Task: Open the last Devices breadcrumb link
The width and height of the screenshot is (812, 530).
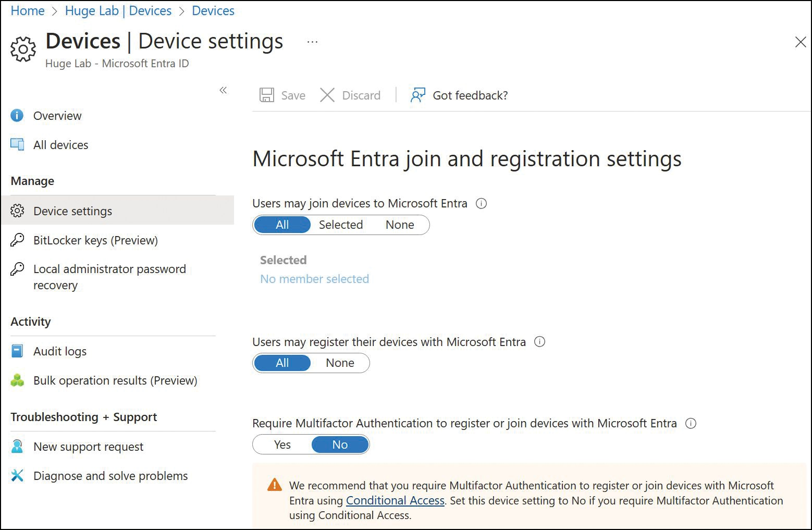Action: [x=213, y=10]
